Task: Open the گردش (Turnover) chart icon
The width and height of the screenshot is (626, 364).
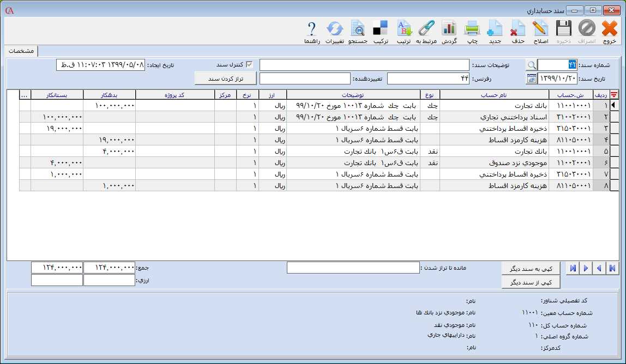Action: pyautogui.click(x=449, y=29)
